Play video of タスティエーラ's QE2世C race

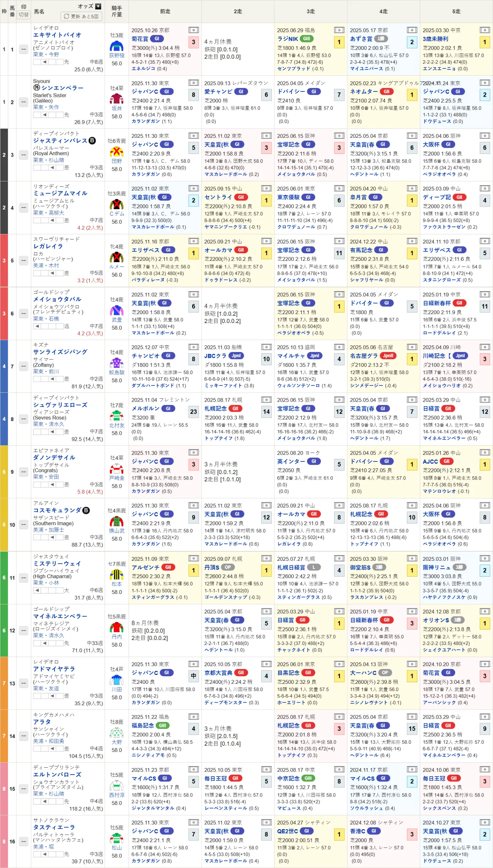(x=339, y=822)
